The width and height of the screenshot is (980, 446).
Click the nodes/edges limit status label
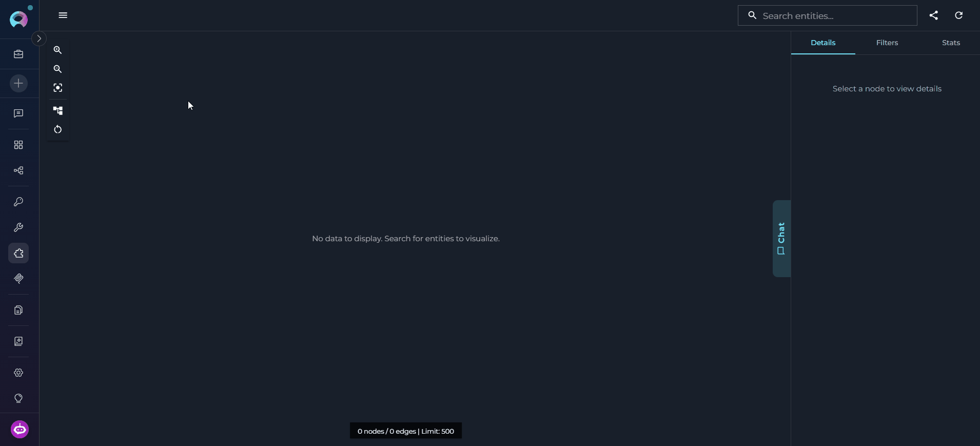[406, 431]
